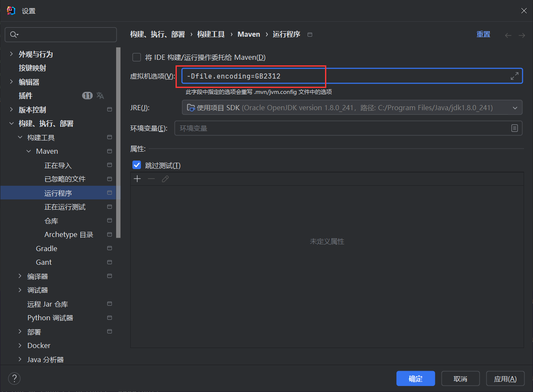Click the IntelliJ logo in title bar

point(11,11)
